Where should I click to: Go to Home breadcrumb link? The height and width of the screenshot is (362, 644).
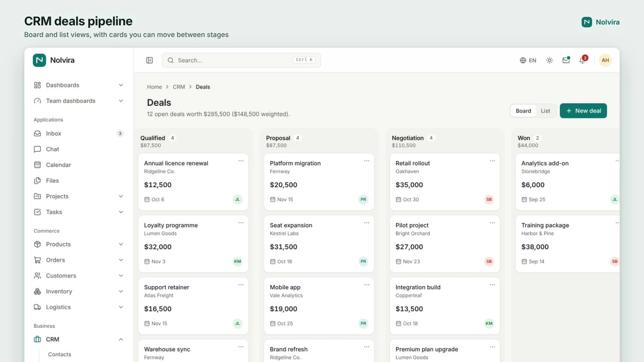[x=154, y=87]
